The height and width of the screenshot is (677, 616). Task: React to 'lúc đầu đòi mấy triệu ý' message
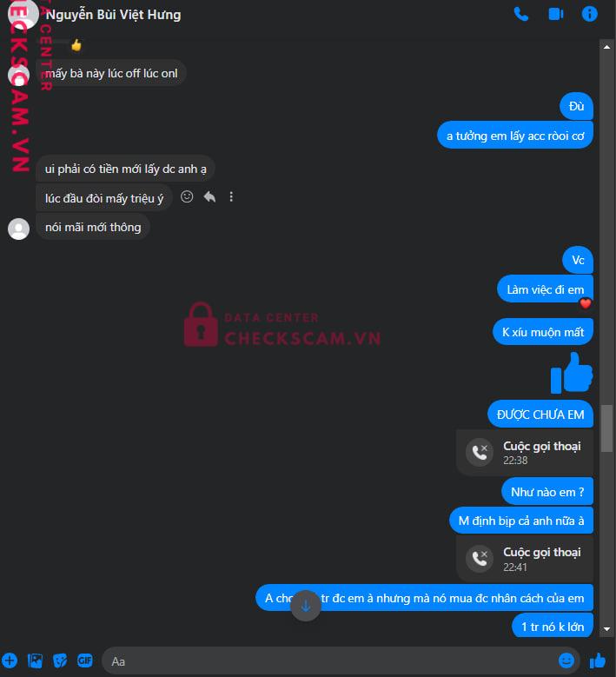coord(187,197)
